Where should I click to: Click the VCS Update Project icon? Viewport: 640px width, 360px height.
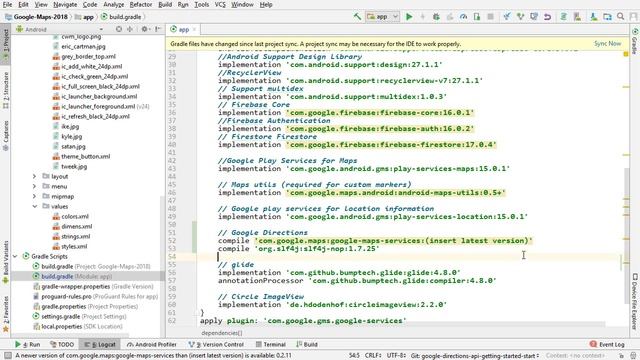[507, 17]
